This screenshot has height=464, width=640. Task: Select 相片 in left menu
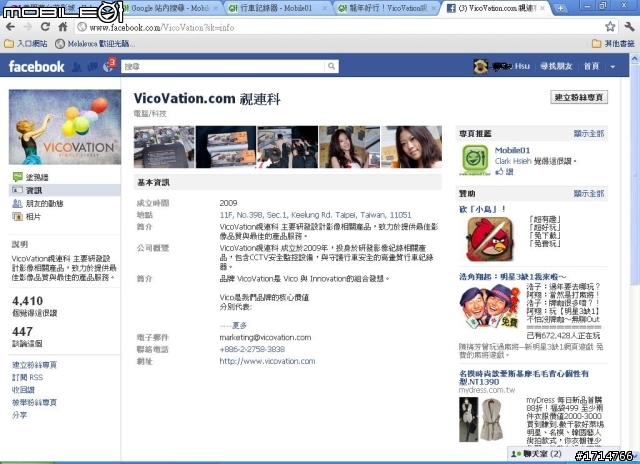[33, 217]
